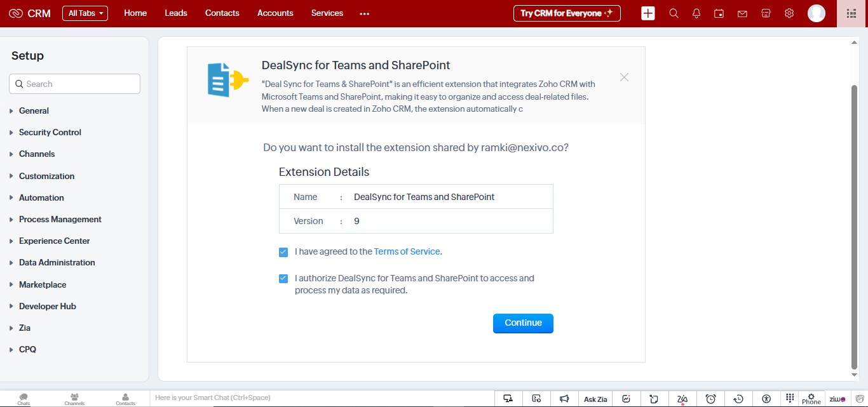This screenshot has height=407, width=868.
Task: Click the alarm clock reminders icon
Action: pos(711,399)
